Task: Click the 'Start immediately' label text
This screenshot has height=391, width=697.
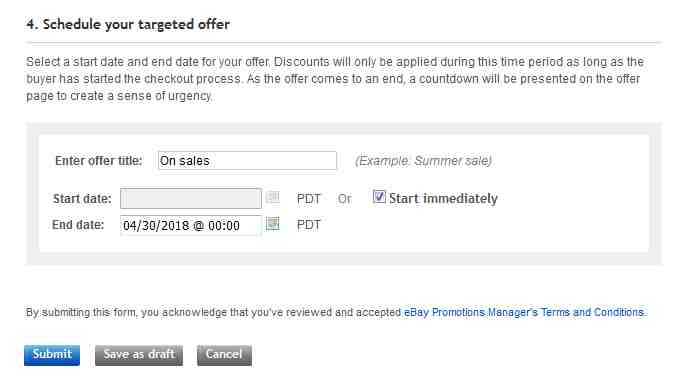Action: (443, 198)
